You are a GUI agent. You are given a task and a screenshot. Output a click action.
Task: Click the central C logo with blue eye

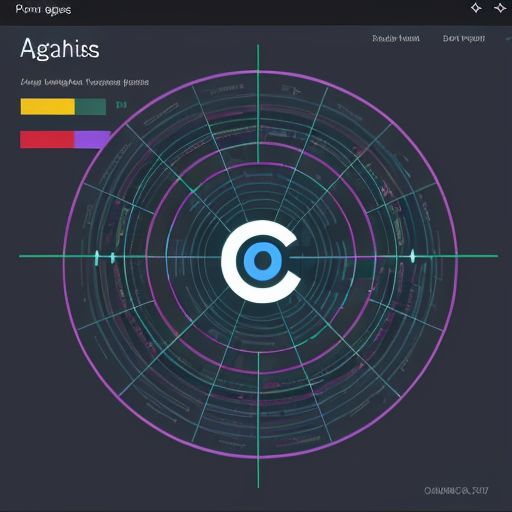point(261,261)
